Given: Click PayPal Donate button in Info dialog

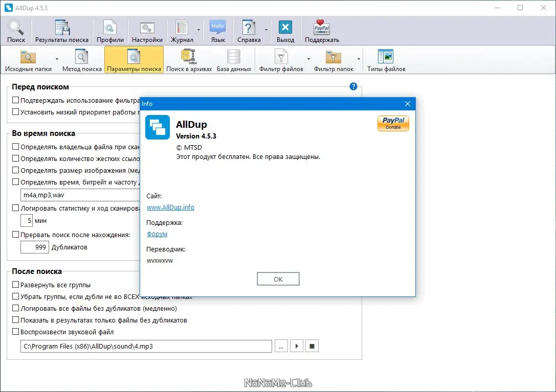Looking at the screenshot, I should [x=393, y=123].
